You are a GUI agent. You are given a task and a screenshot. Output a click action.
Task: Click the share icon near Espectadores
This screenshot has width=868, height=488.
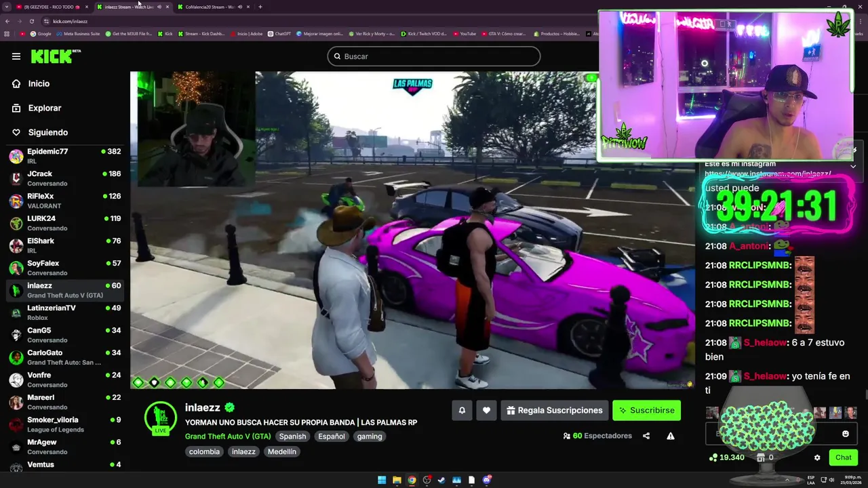[x=646, y=436]
